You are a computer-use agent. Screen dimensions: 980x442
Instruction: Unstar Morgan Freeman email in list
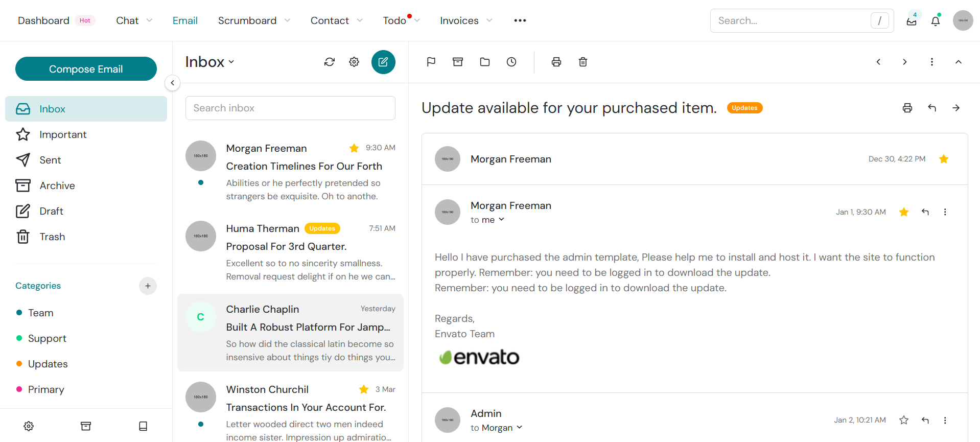pyautogui.click(x=354, y=148)
